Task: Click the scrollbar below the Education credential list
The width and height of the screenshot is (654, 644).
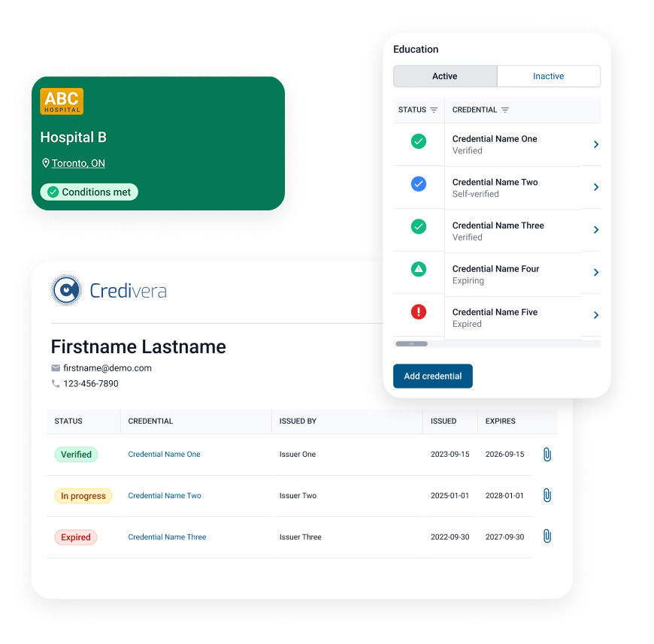Action: tap(411, 343)
